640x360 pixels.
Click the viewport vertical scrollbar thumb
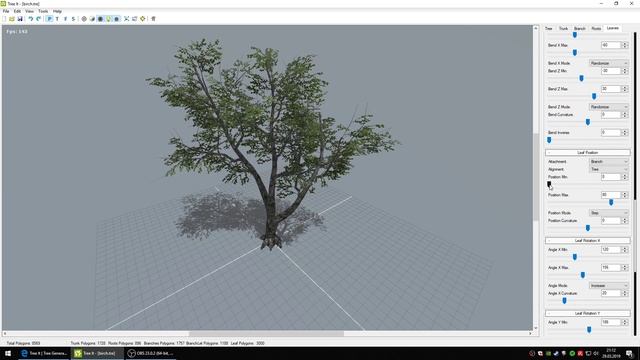[536, 176]
